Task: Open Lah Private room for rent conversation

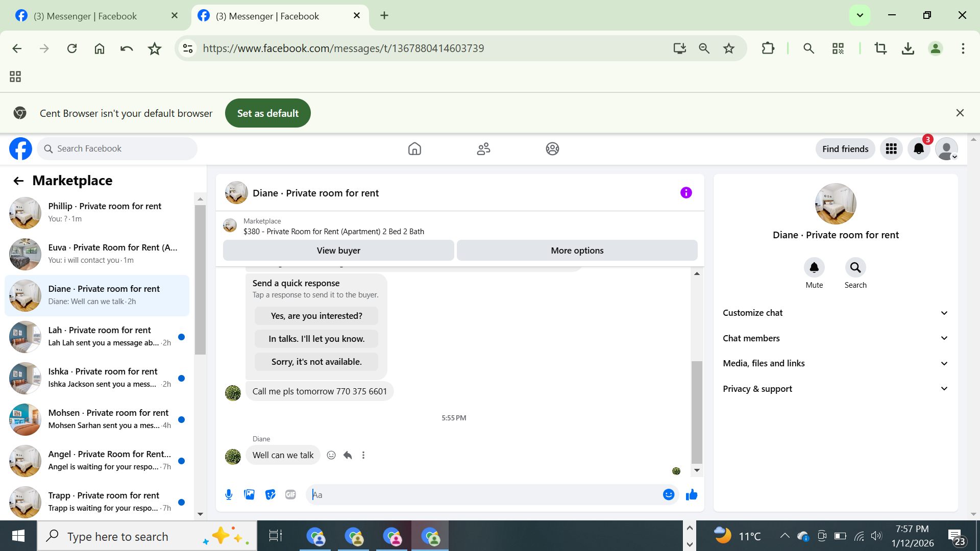Action: point(100,336)
